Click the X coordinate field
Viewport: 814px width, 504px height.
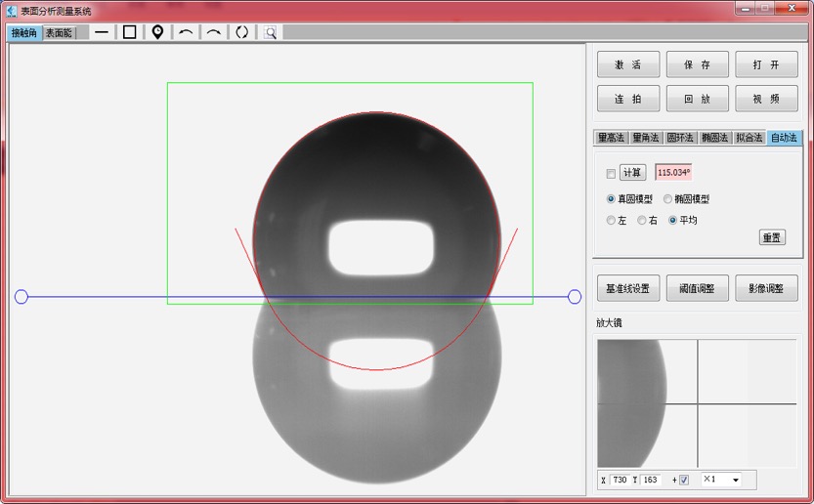tap(621, 480)
